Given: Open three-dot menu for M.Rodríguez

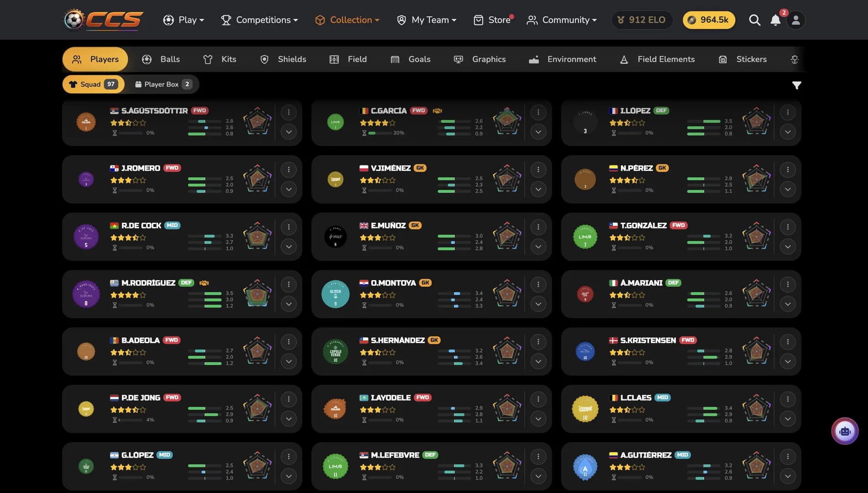Looking at the screenshot, I should 288,284.
